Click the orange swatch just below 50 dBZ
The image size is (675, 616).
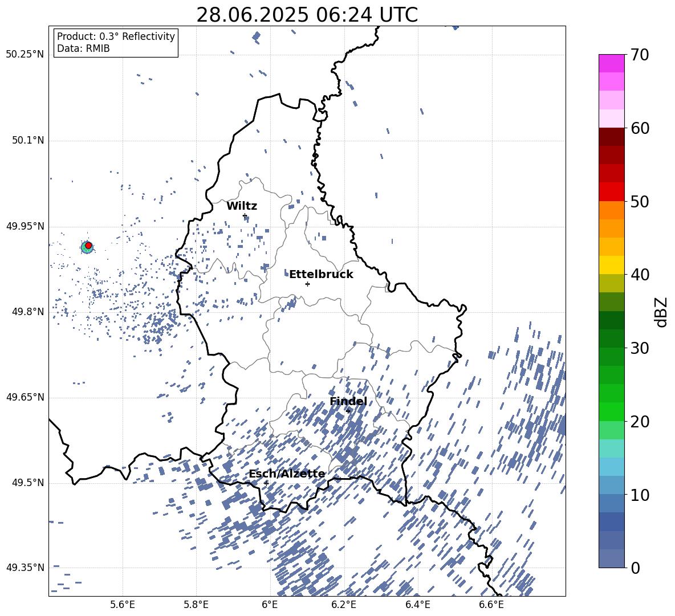coord(612,210)
